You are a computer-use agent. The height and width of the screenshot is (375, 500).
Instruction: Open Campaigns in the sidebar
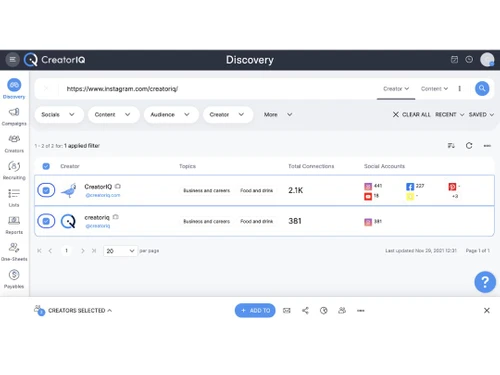tap(14, 117)
